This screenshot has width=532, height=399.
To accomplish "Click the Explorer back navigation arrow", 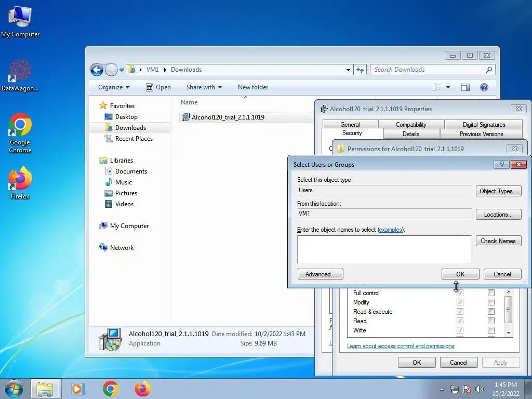I will [x=97, y=70].
